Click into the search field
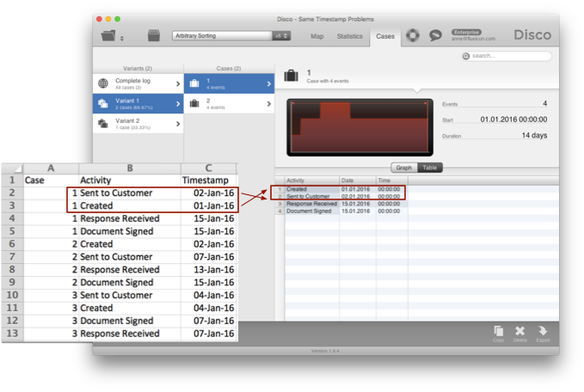Screen dimensions: 584x392 (507, 56)
